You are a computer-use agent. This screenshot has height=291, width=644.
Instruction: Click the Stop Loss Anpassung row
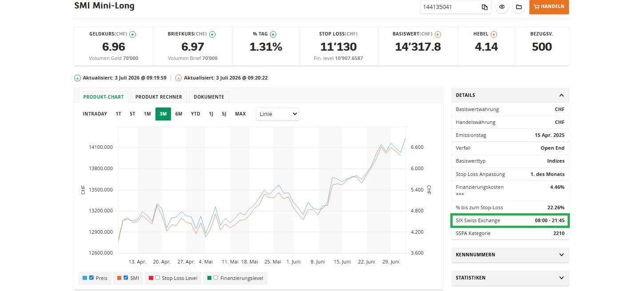510,174
